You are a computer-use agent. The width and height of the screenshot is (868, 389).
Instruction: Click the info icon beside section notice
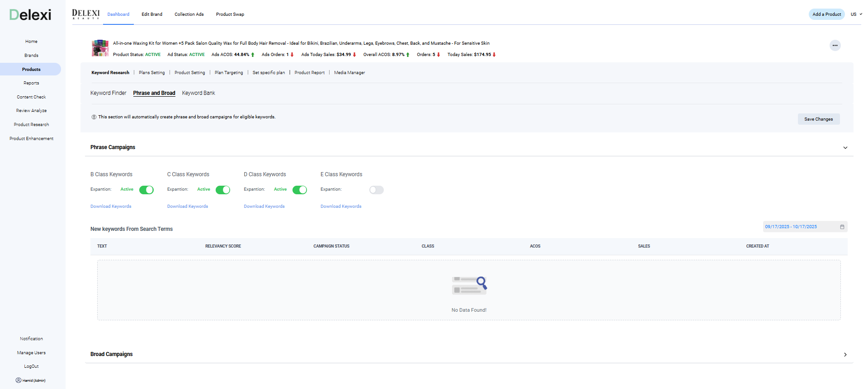[94, 117]
